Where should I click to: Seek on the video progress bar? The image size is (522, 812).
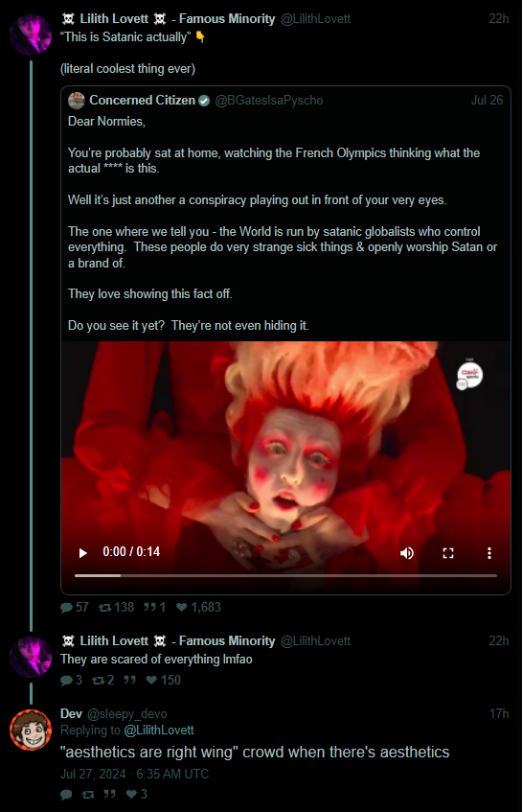click(x=285, y=575)
